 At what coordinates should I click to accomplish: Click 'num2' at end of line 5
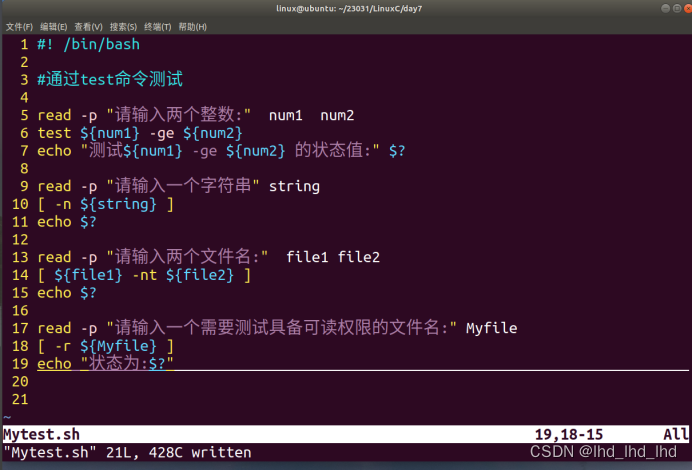(337, 115)
